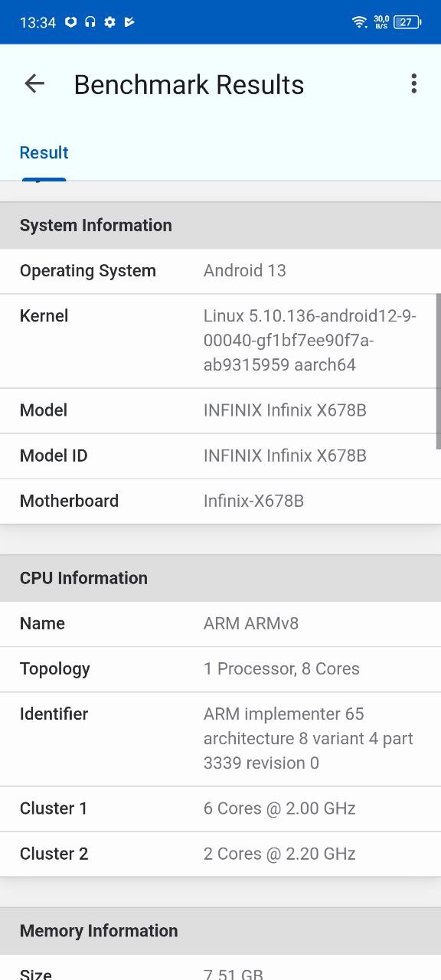
Task: Tap the 13:34 clock in status bar
Action: [38, 22]
